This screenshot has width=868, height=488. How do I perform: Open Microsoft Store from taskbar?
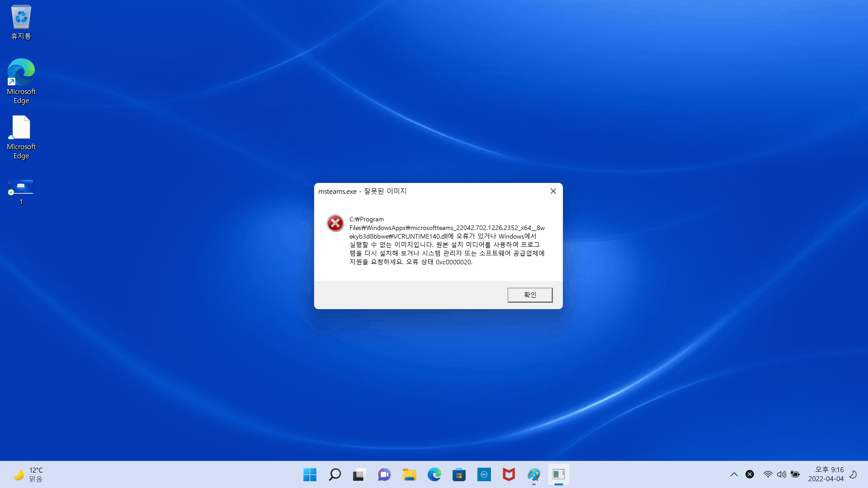[x=459, y=474]
